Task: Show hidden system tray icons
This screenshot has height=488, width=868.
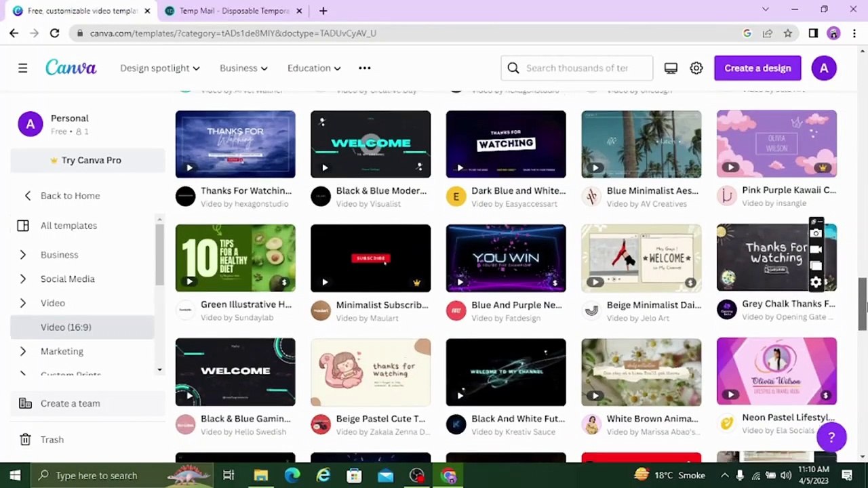Action: tap(724, 475)
